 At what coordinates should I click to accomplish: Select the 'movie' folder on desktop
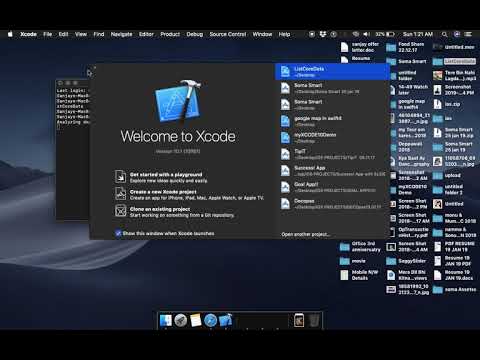pyautogui.click(x=353, y=261)
